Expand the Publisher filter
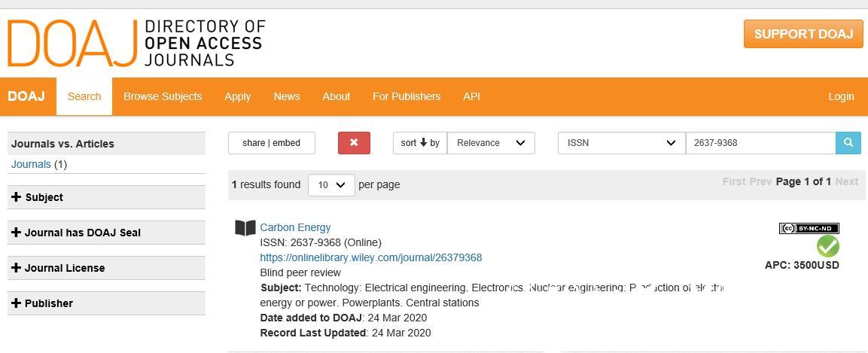The width and height of the screenshot is (868, 353). click(x=106, y=303)
